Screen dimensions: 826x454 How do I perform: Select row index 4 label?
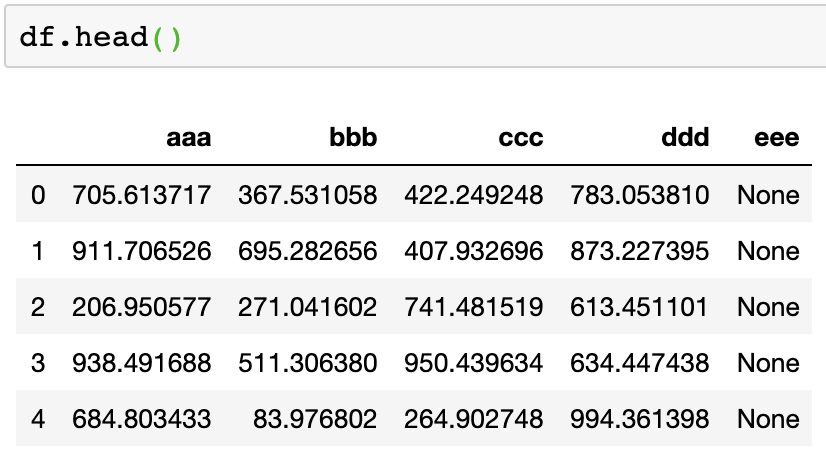(38, 418)
